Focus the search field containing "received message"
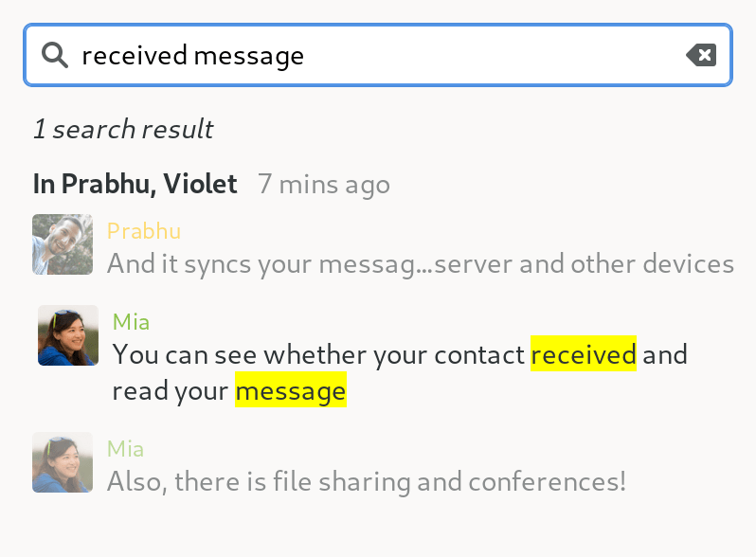 point(379,56)
